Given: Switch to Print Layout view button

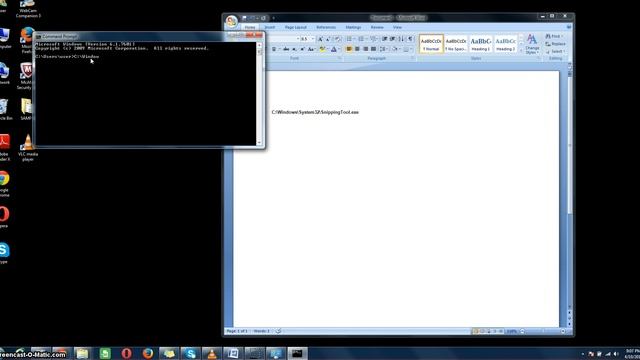Looking at the screenshot, I should point(475,331).
